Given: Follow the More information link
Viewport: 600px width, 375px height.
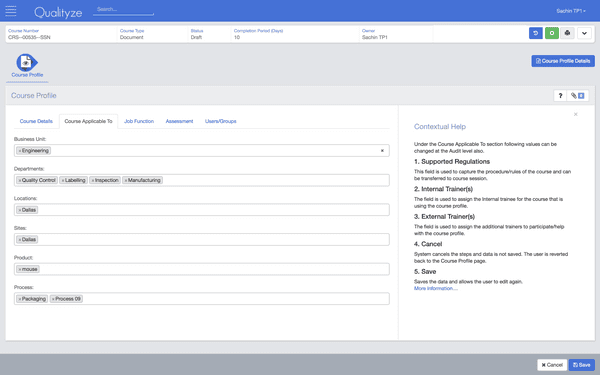Looking at the screenshot, I should [x=435, y=289].
